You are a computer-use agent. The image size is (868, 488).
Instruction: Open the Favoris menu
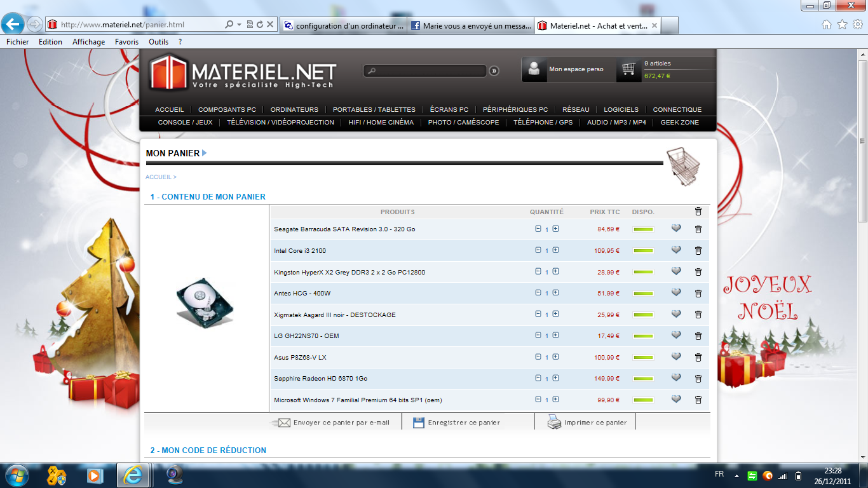pyautogui.click(x=126, y=42)
